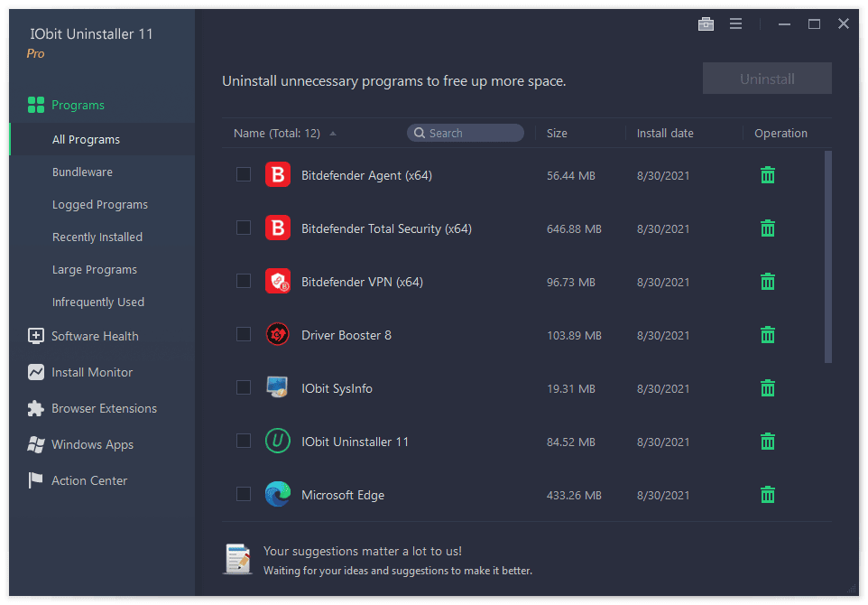This screenshot has width=868, height=605.
Task: Click the green Programs grid icon
Action: [36, 105]
